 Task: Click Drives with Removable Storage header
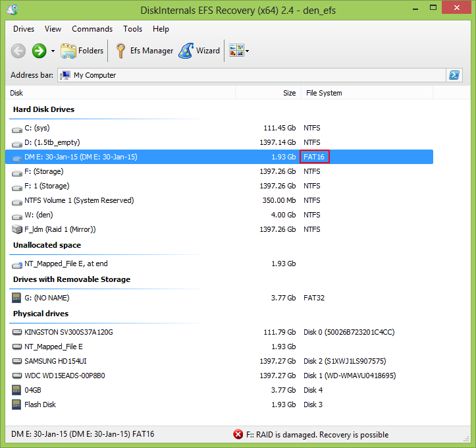click(72, 279)
